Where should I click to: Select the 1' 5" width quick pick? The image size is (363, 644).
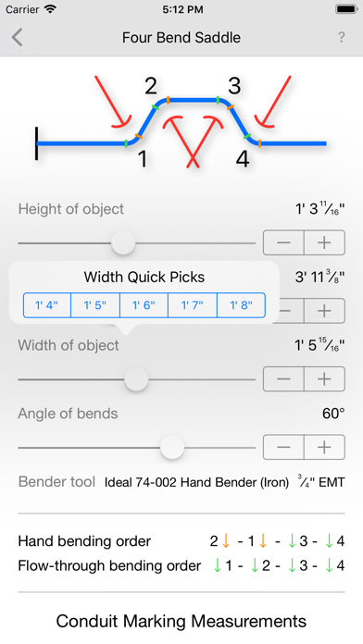click(x=95, y=305)
